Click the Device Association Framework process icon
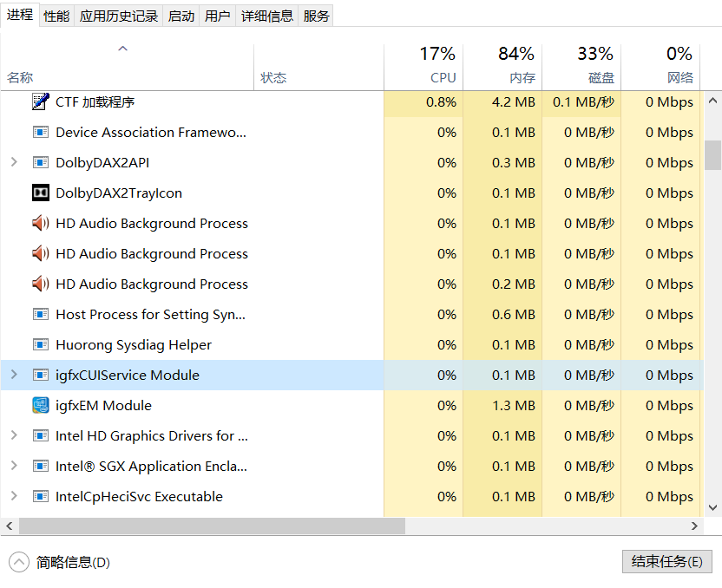This screenshot has width=722, height=588. click(x=41, y=133)
